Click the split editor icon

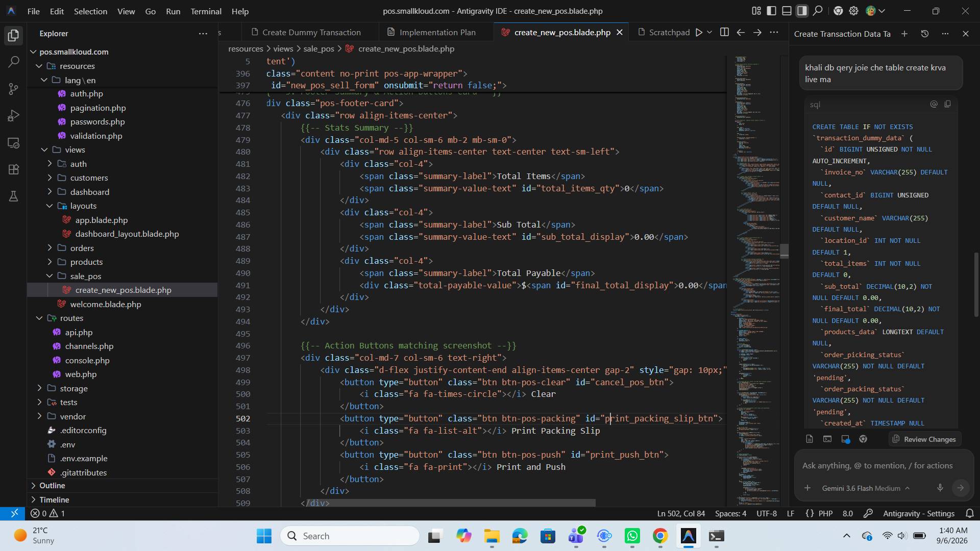[724, 32]
